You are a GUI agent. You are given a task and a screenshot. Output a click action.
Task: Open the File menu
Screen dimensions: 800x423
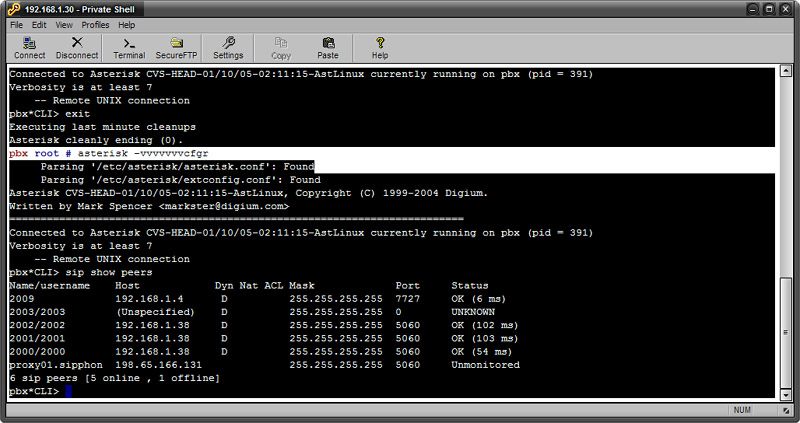[16, 25]
